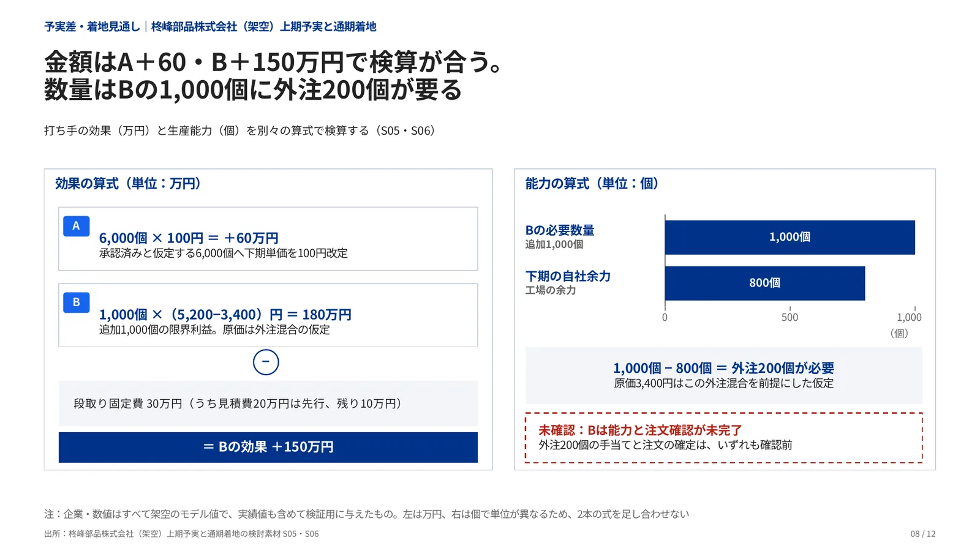The height and width of the screenshot is (551, 980).
Task: Select '1,000個 − 800個 = 外注200個が必要'
Action: [723, 368]
